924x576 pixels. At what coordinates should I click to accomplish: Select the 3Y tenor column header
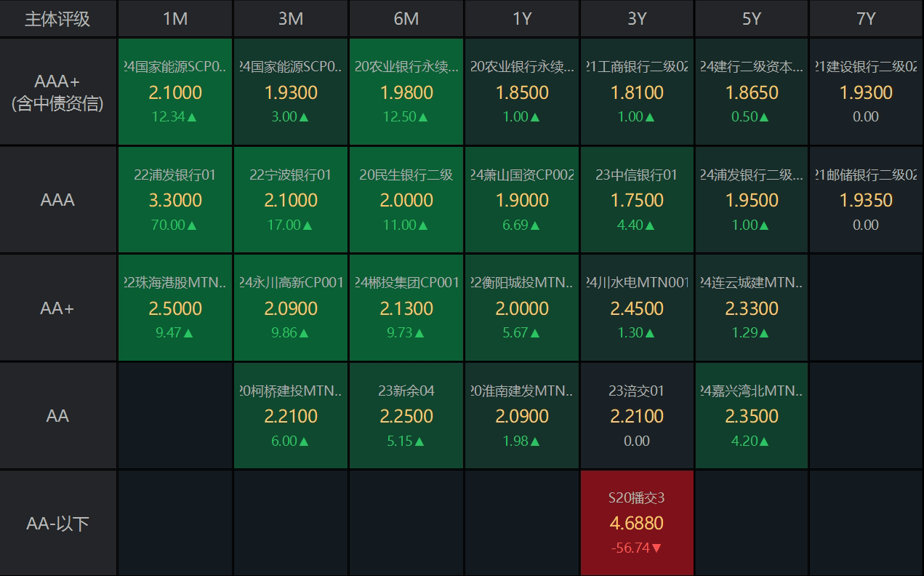637,19
